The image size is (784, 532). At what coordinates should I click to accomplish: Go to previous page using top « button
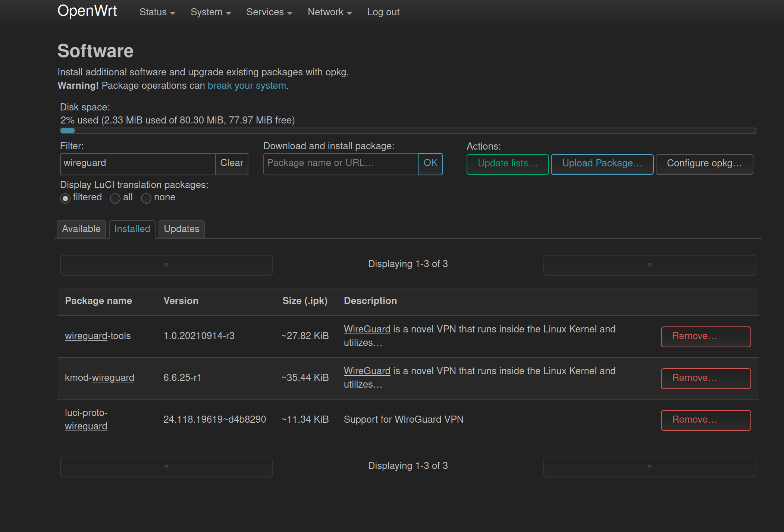point(166,265)
